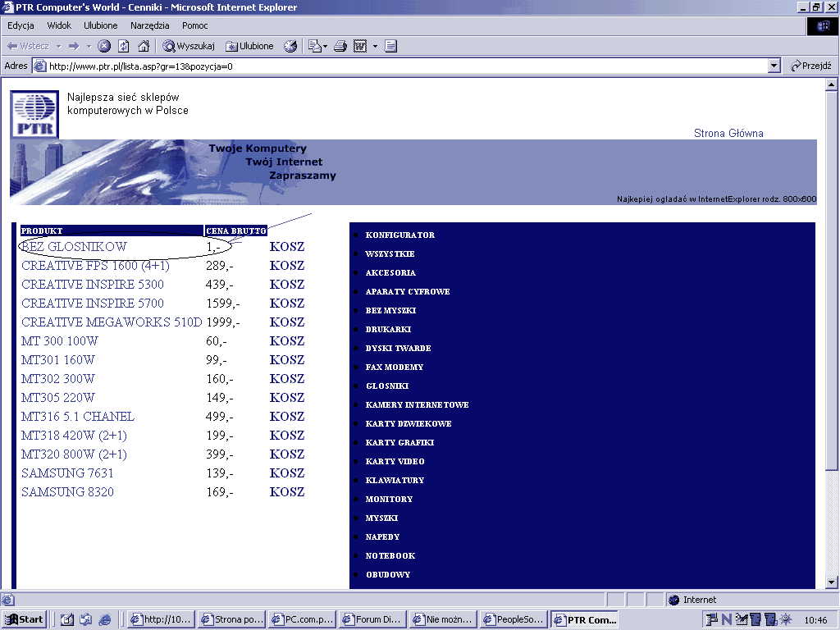
Task: Open the back button history dropdown arrow
Action: 58,46
